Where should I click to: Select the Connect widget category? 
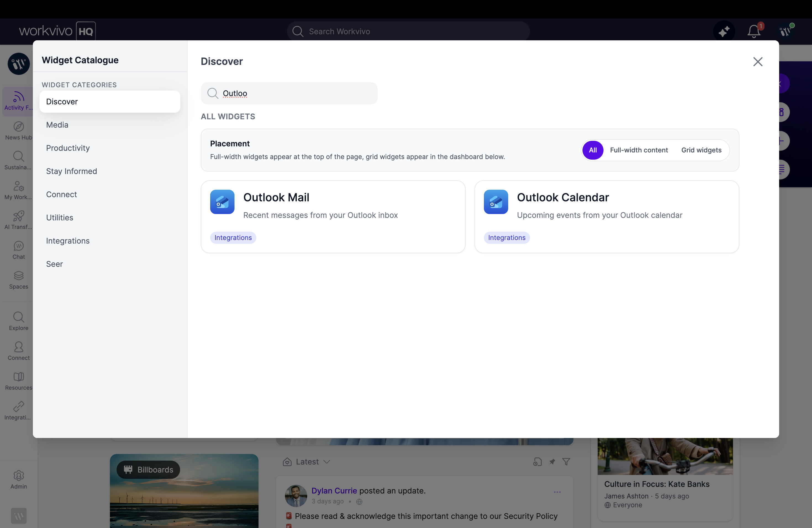click(110, 194)
